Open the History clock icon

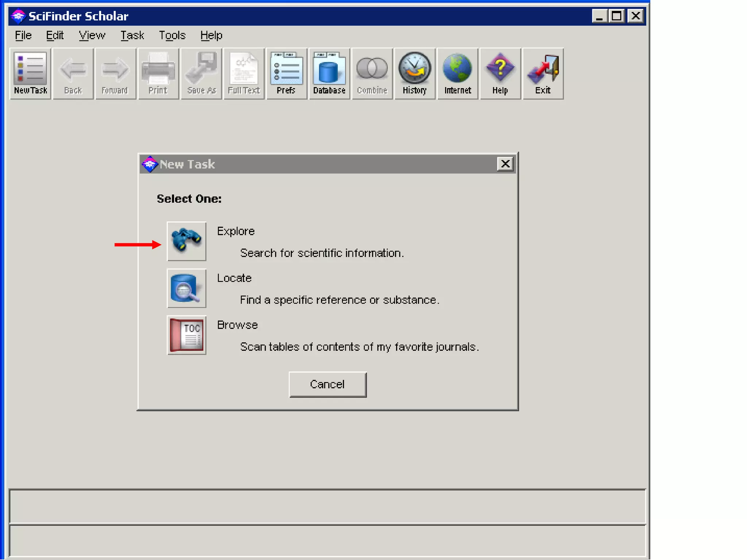point(415,74)
